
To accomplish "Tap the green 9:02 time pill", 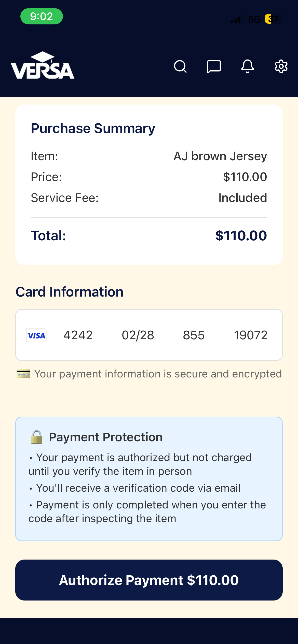I will [42, 16].
